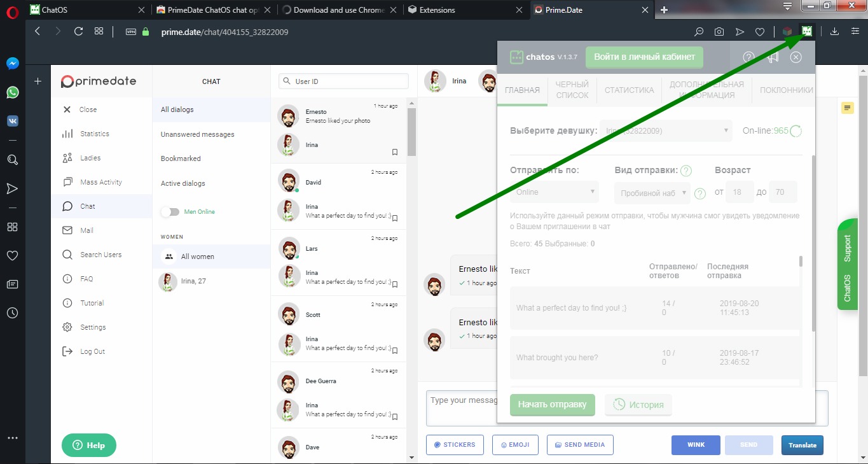The height and width of the screenshot is (464, 868).
Task: Open the История button
Action: click(638, 404)
